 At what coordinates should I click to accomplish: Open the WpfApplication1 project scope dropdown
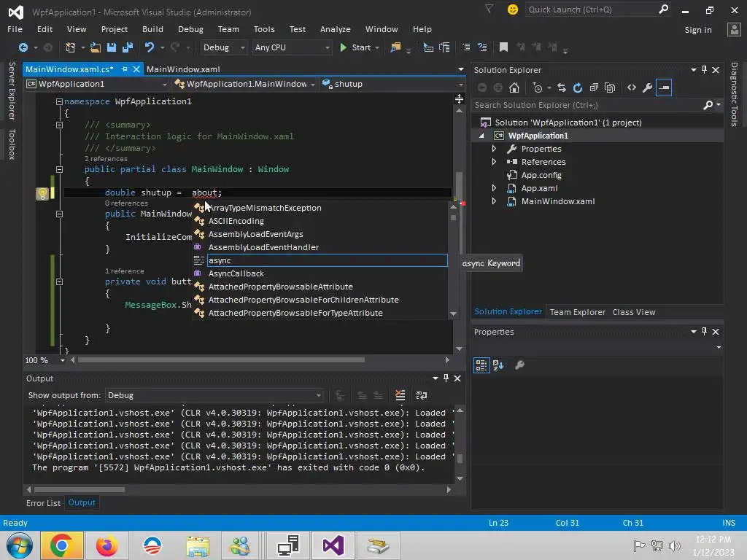tap(97, 84)
